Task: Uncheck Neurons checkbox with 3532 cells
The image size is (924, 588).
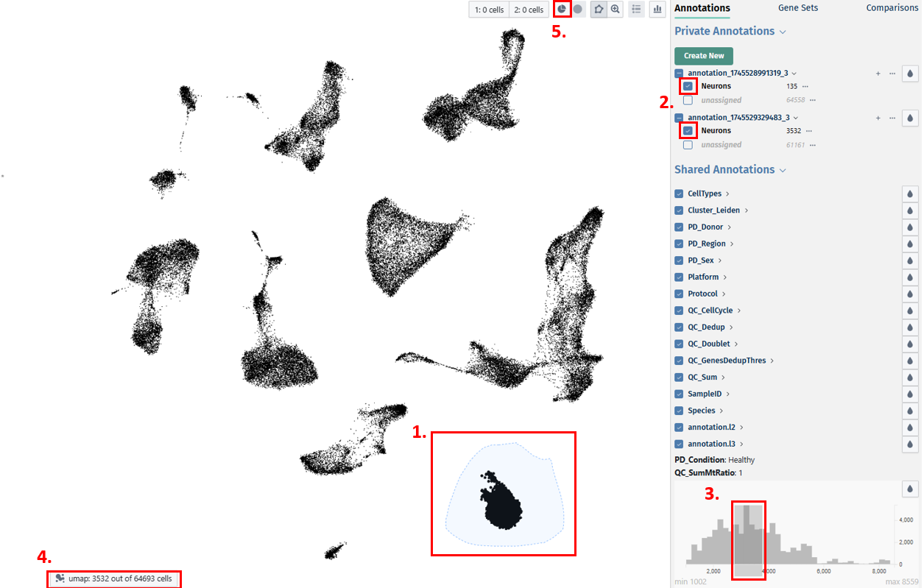Action: click(x=688, y=130)
